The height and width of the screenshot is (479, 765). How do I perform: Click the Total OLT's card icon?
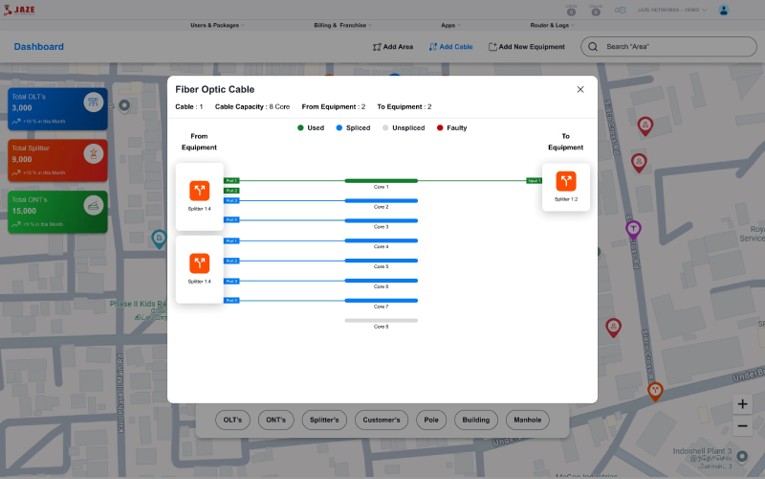pyautogui.click(x=93, y=102)
